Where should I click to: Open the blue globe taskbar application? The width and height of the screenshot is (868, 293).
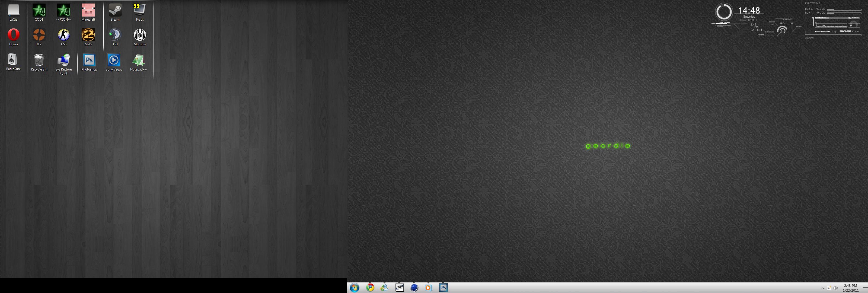(x=414, y=288)
